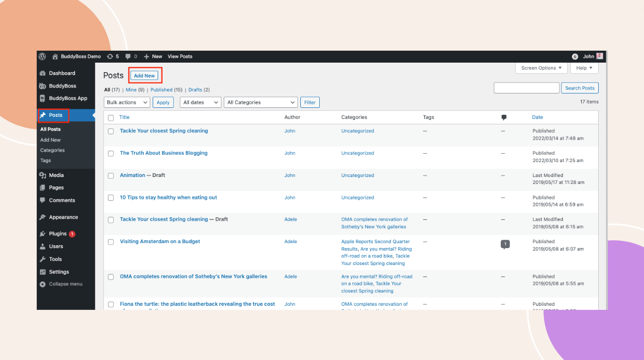This screenshot has width=644, height=360.
Task: Click the Add New button beside Posts
Action: (144, 76)
